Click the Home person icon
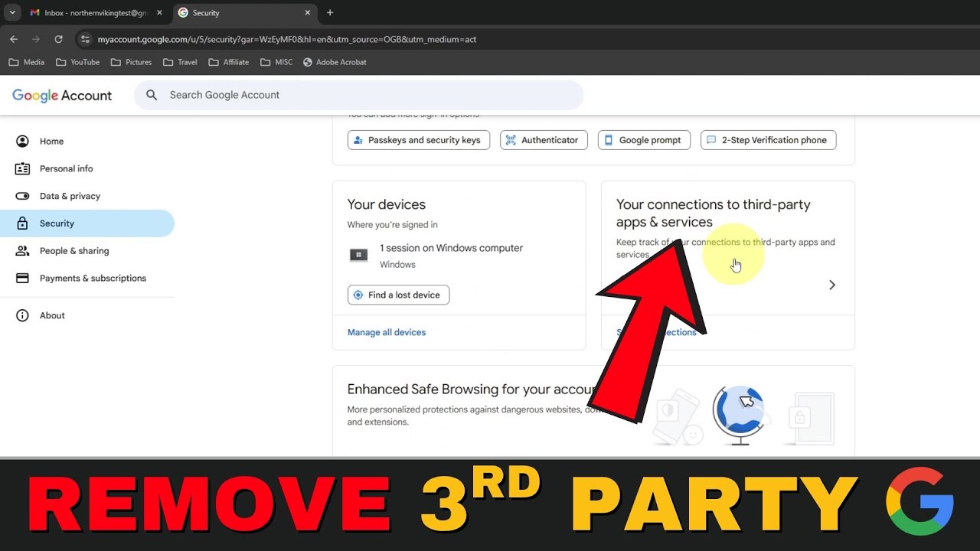The image size is (980, 551). pyautogui.click(x=22, y=141)
